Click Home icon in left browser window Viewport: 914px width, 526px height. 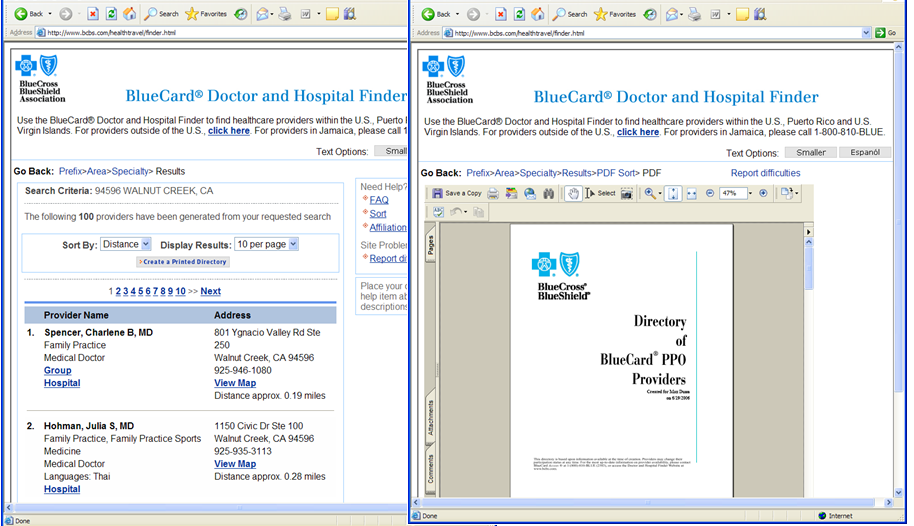[x=130, y=14]
